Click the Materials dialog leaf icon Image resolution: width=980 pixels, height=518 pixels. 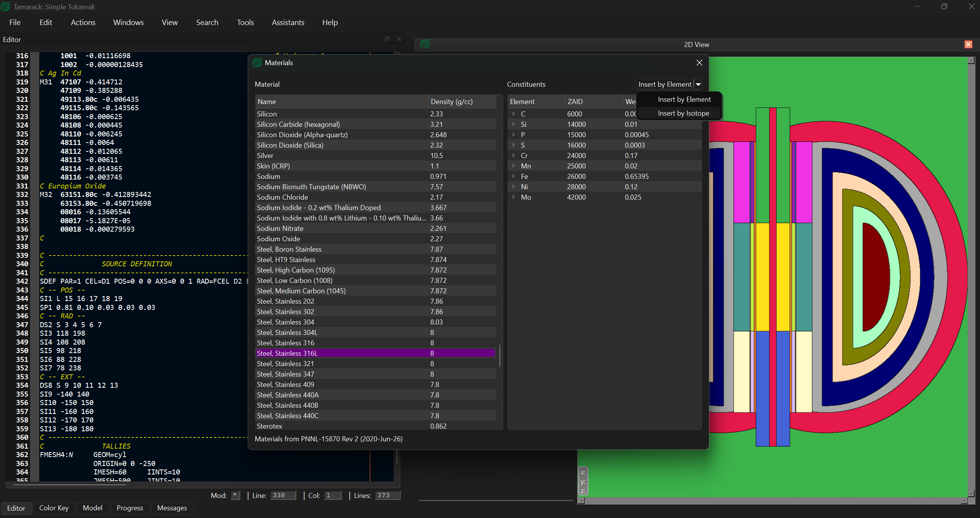tap(257, 62)
